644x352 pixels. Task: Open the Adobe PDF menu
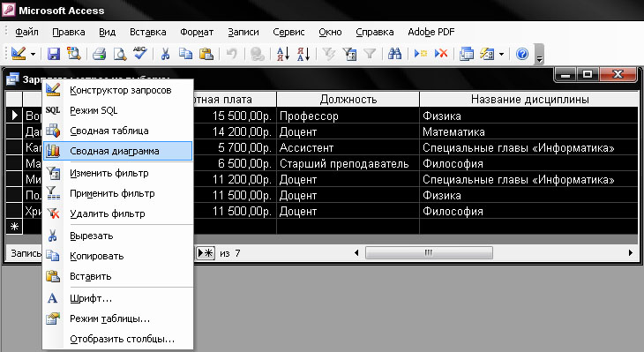pyautogui.click(x=431, y=32)
